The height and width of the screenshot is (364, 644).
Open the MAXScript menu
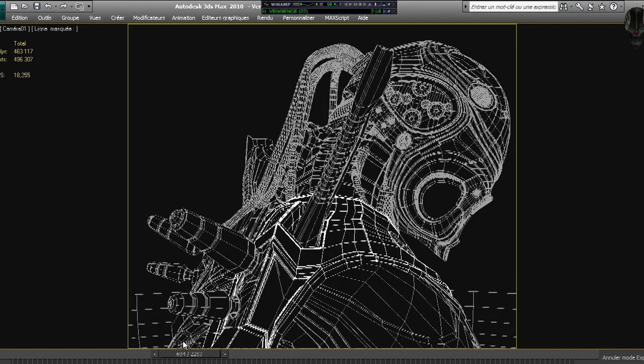(x=337, y=18)
